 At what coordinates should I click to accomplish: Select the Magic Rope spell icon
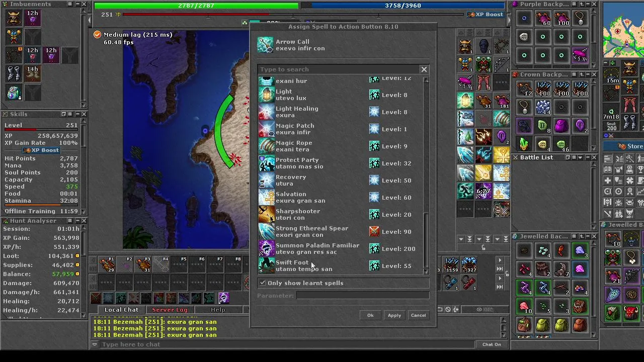point(266,146)
